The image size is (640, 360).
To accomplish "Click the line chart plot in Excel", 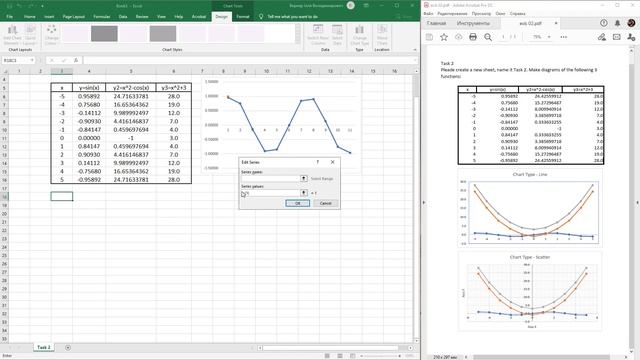I will (289, 124).
